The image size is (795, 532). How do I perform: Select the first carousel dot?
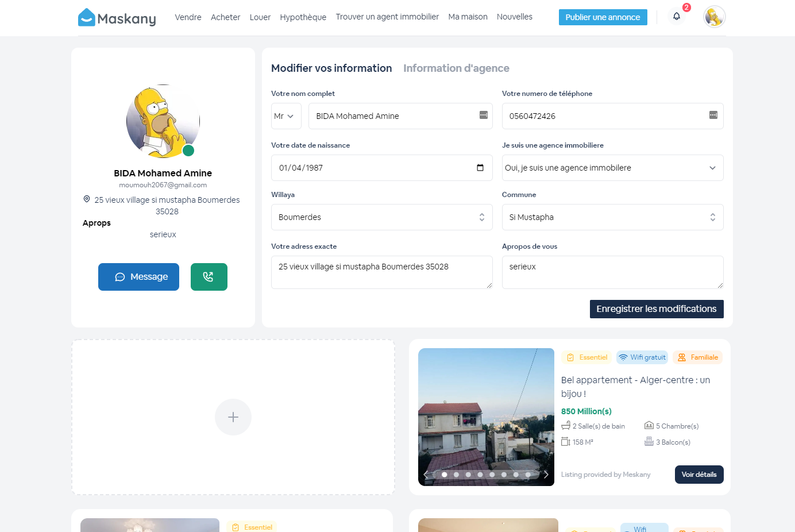(x=445, y=475)
